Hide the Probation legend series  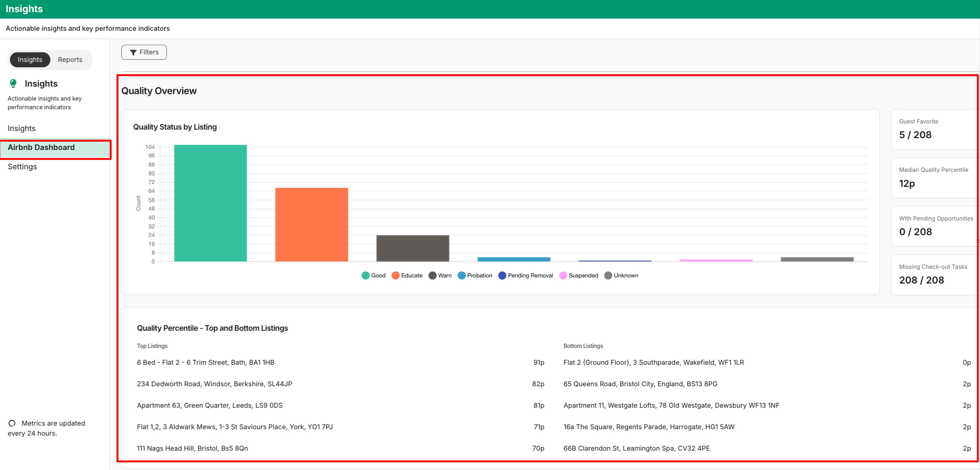pos(461,275)
